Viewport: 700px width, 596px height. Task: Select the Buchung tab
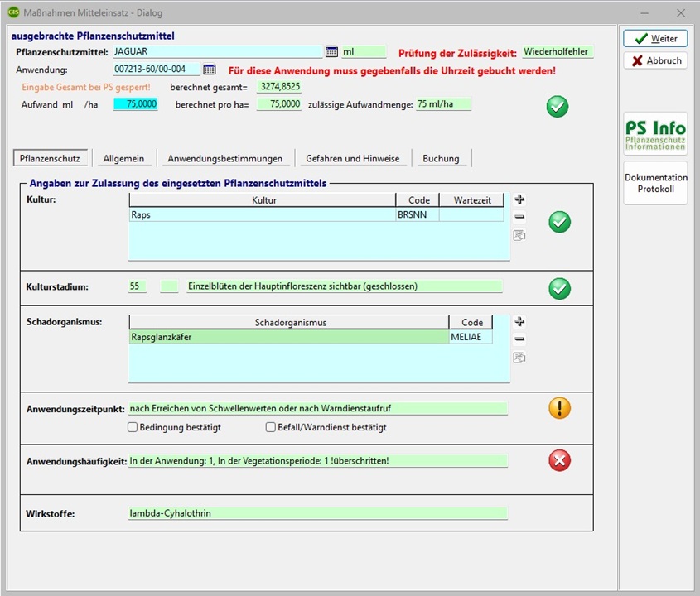coord(441,158)
